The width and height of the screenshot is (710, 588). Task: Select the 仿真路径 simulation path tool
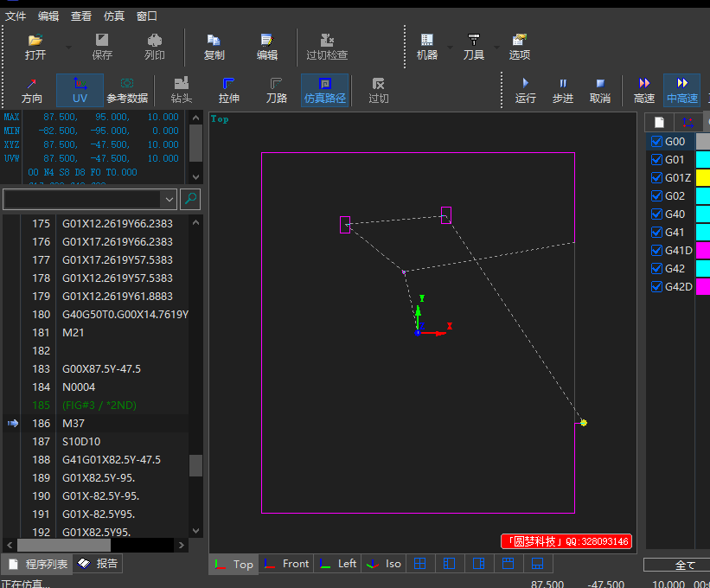(325, 90)
